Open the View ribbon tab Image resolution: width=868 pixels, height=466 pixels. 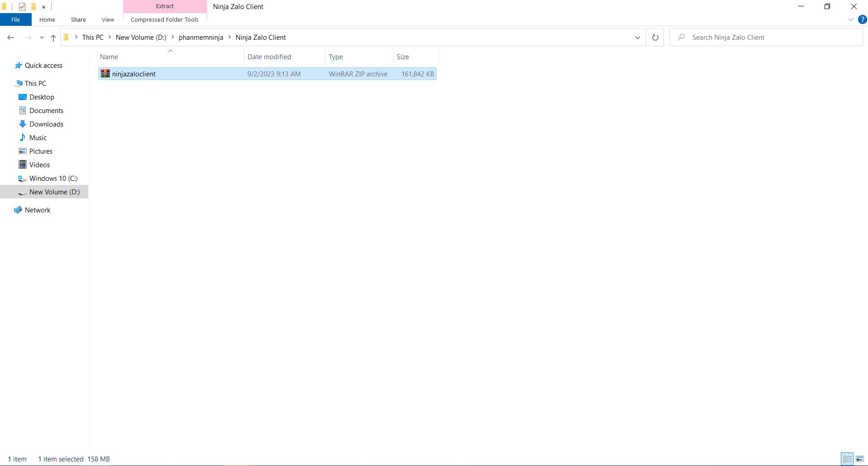(108, 19)
